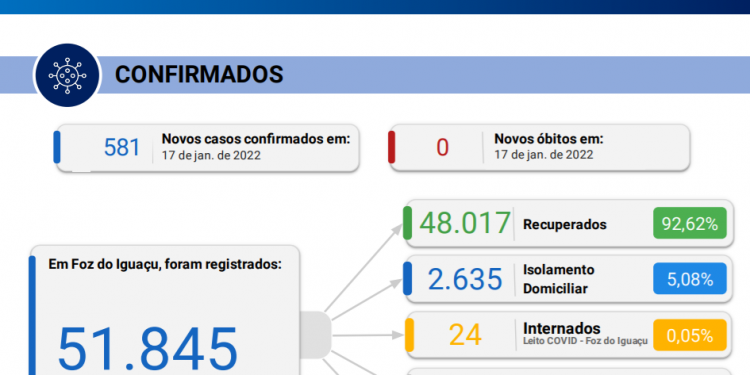Click the date under Novos casos confirmados
The height and width of the screenshot is (375, 750).
click(211, 155)
